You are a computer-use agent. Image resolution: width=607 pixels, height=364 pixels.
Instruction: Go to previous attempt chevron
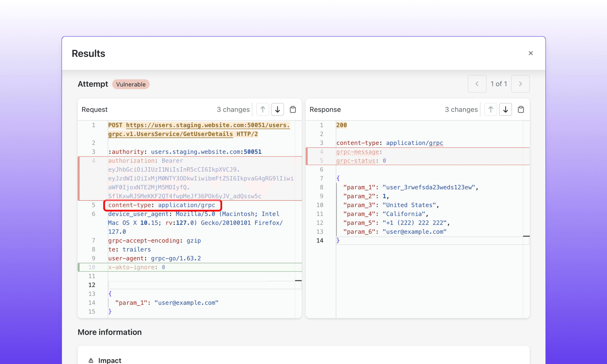tap(477, 84)
